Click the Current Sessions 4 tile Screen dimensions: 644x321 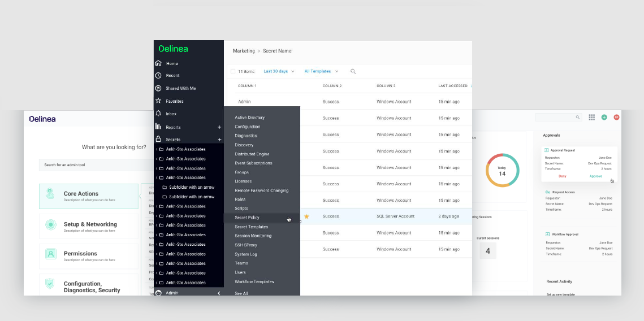[x=488, y=251]
